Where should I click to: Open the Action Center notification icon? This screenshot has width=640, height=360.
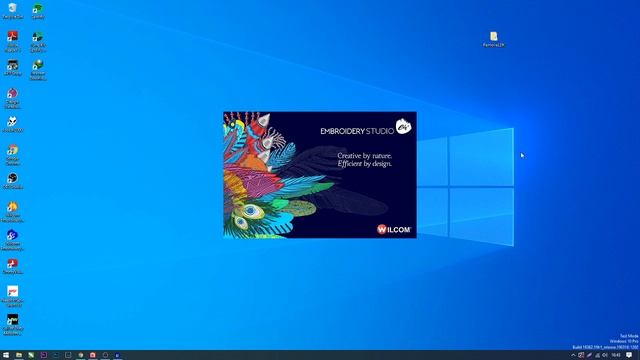tap(629, 355)
